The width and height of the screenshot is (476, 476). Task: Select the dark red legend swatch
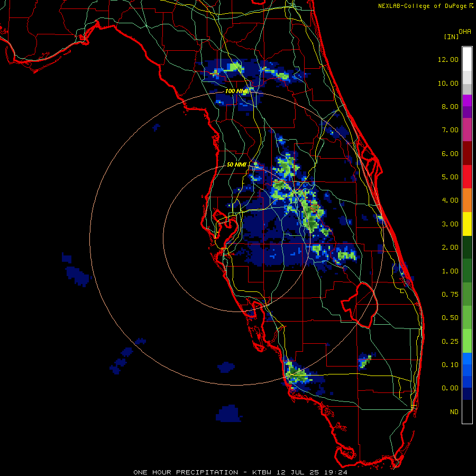point(467,153)
